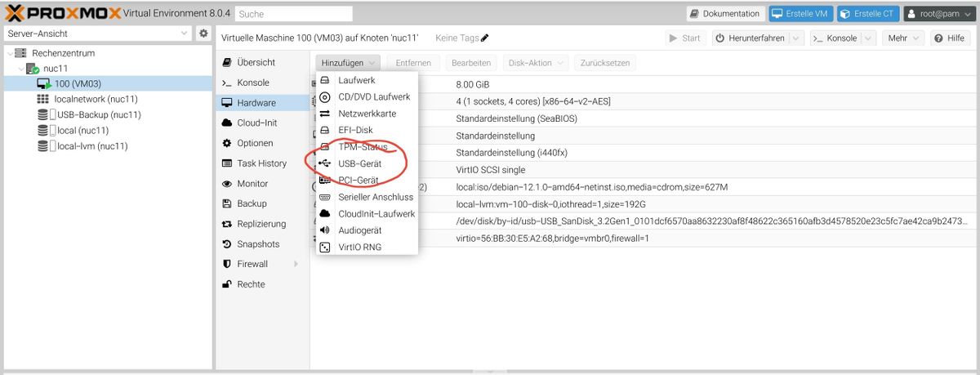Viewport: 980px width, 375px height.
Task: Expand the Konsole dropdown arrow
Action: coord(868,38)
